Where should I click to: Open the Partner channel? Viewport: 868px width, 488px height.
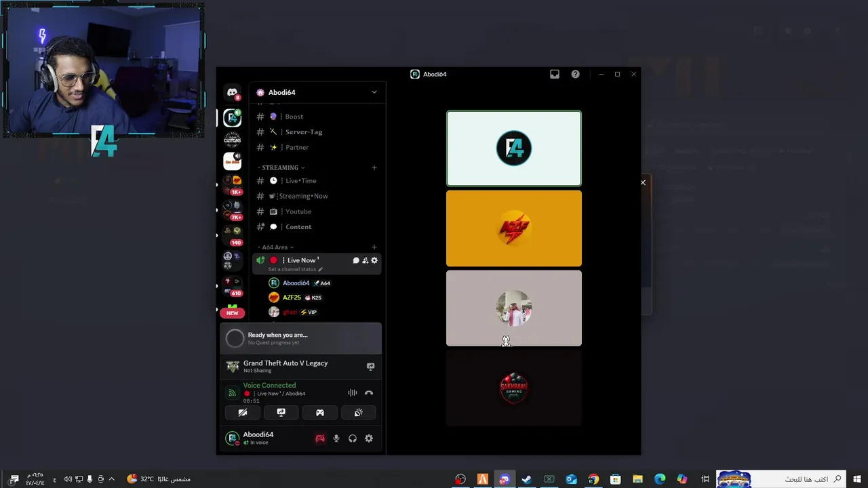[316, 147]
